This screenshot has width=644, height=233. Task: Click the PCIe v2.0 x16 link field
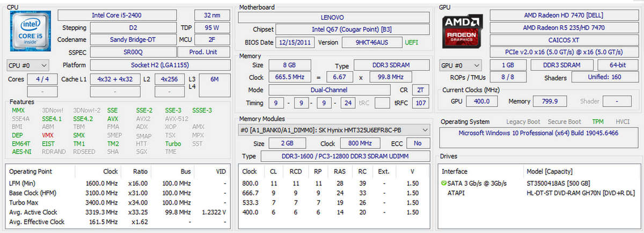564,52
